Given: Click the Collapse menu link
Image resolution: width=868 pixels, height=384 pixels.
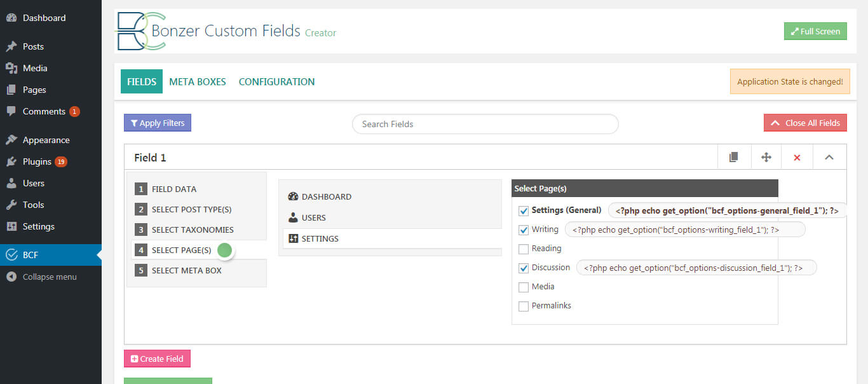Looking at the screenshot, I should point(50,277).
